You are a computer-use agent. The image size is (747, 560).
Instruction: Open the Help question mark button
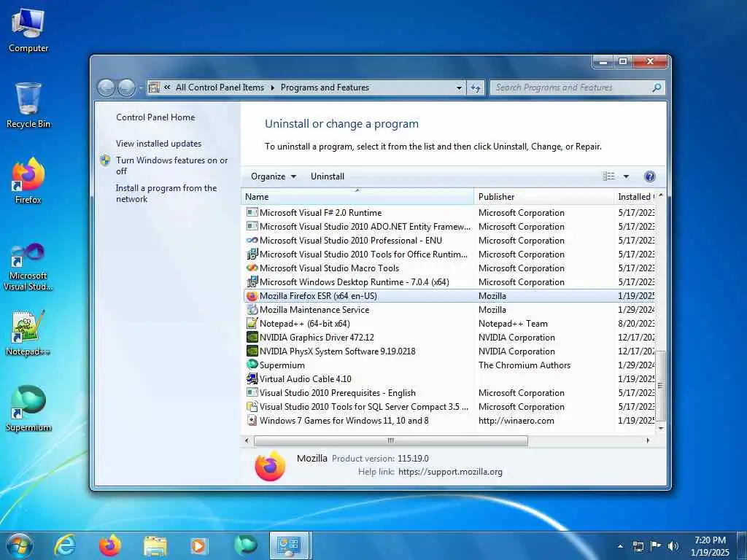(649, 176)
